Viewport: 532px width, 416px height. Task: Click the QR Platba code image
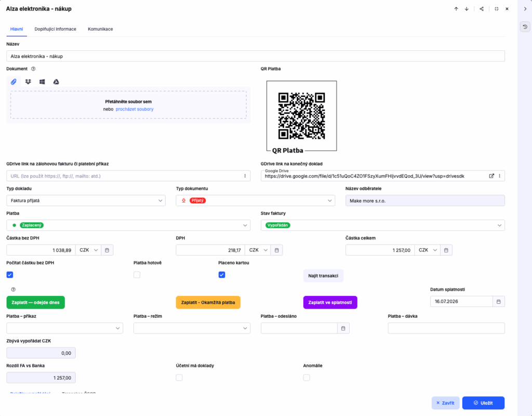click(x=302, y=116)
